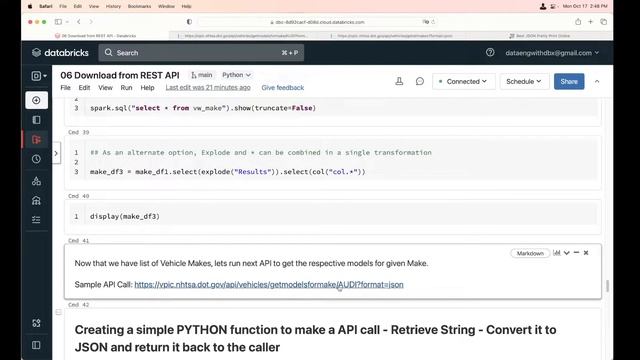This screenshot has width=640, height=360.
Task: Open a new Safari tab with plus
Action: click(590, 22)
